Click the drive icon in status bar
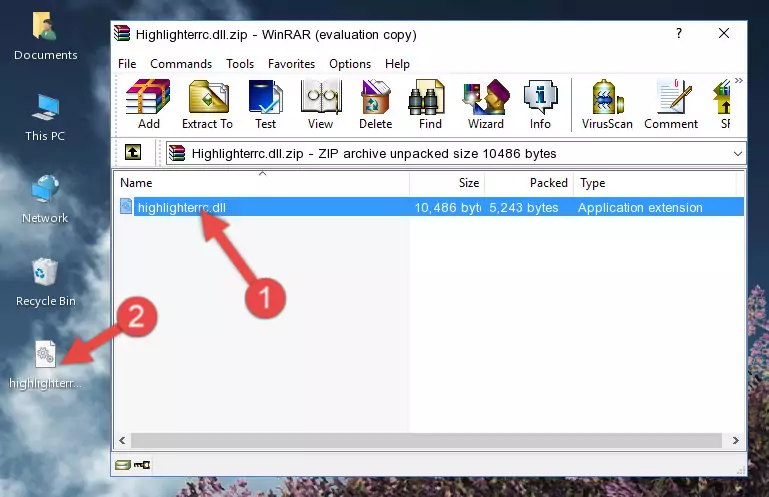Image resolution: width=769 pixels, height=497 pixels. coord(123,465)
